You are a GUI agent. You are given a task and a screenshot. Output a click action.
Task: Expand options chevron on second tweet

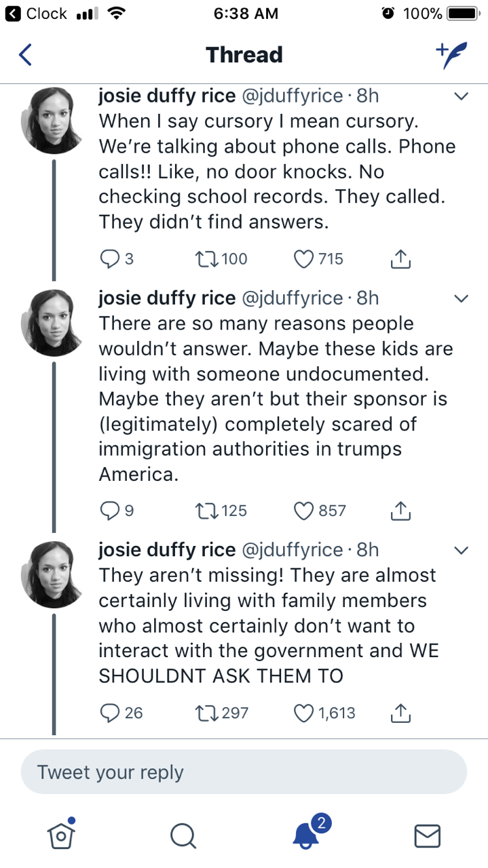(462, 298)
